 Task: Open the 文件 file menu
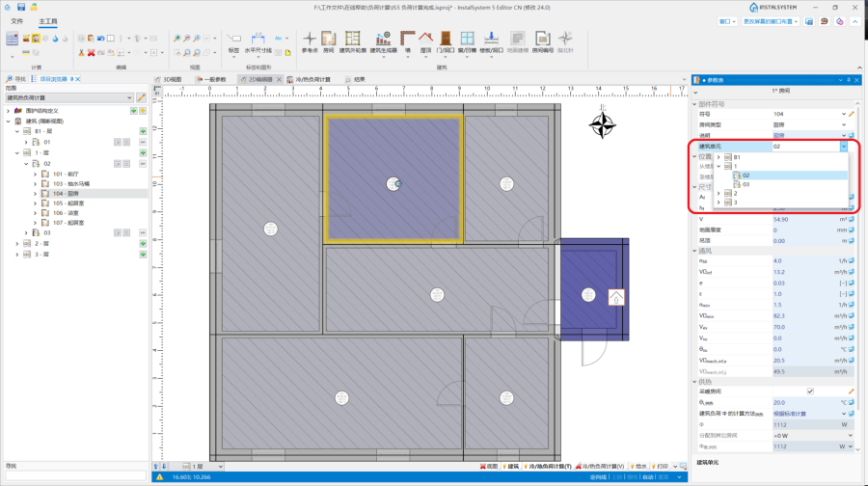point(16,20)
